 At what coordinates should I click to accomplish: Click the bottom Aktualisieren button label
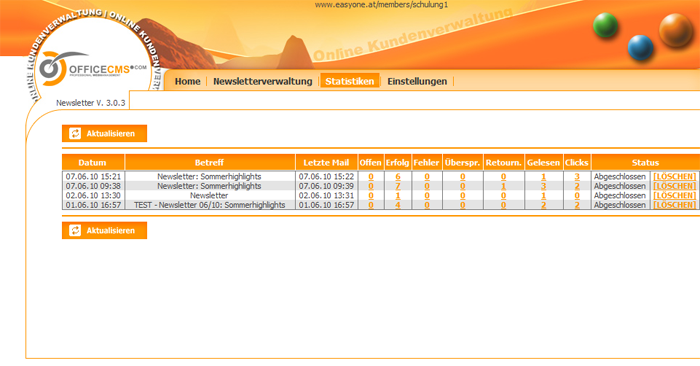click(x=110, y=230)
